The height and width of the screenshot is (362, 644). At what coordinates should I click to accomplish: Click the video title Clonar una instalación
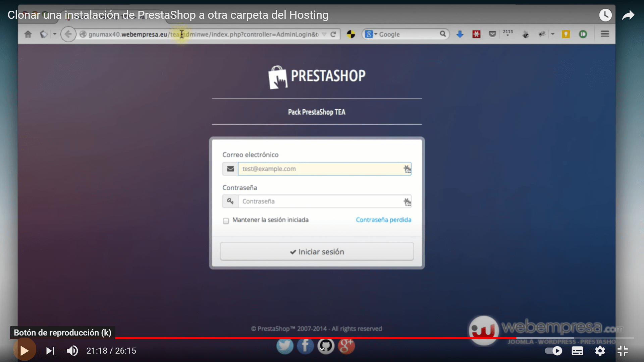pos(168,15)
